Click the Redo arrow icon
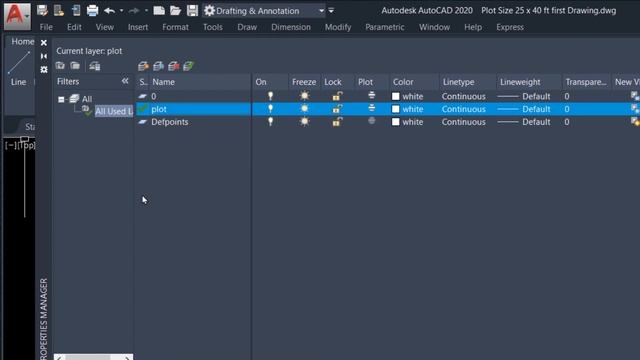 (133, 11)
